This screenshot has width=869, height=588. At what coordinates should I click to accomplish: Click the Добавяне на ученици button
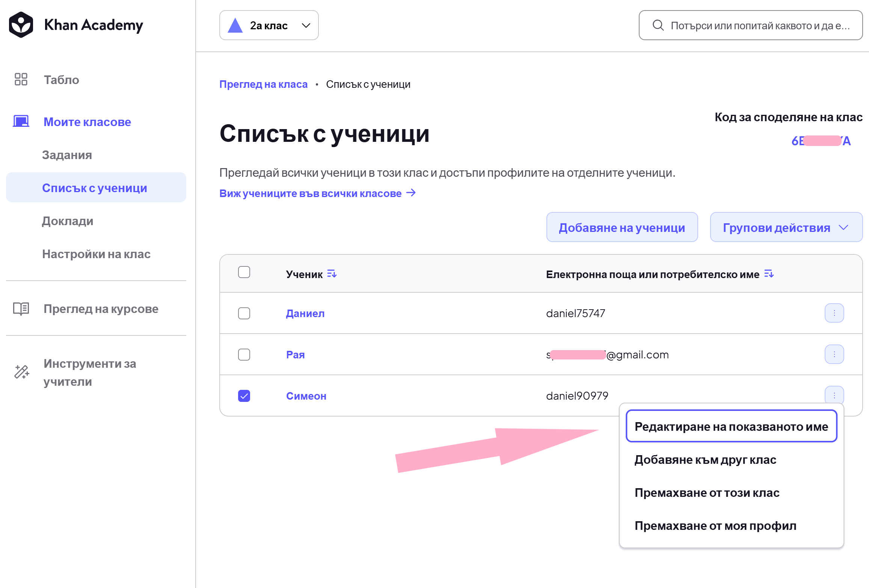(622, 227)
